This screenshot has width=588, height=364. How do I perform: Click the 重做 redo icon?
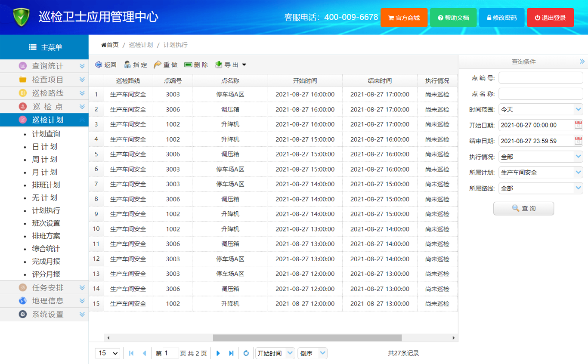tap(158, 65)
